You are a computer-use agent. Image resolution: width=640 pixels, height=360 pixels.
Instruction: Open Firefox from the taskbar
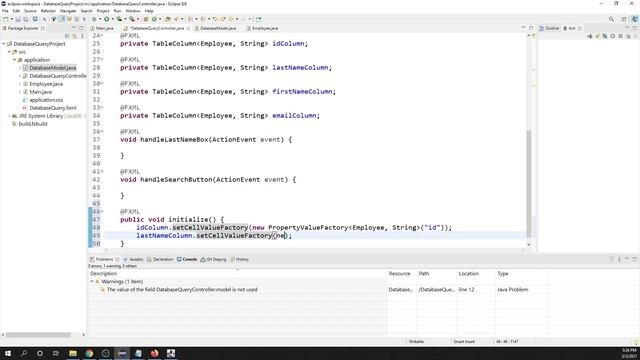pos(154,353)
